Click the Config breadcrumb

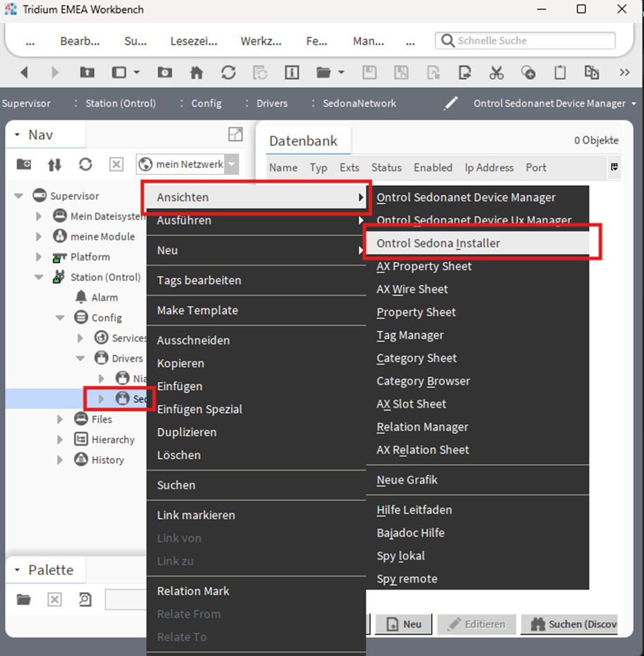click(206, 103)
